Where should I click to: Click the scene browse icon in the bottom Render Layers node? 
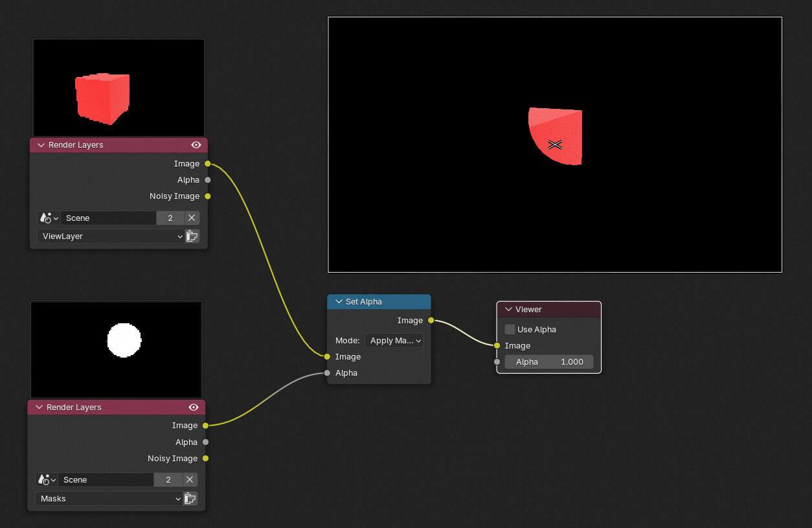point(47,479)
